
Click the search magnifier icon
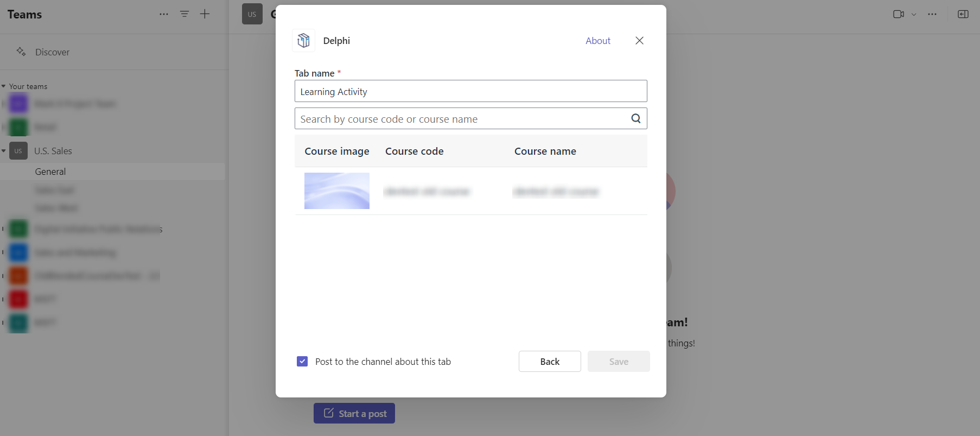coord(635,118)
